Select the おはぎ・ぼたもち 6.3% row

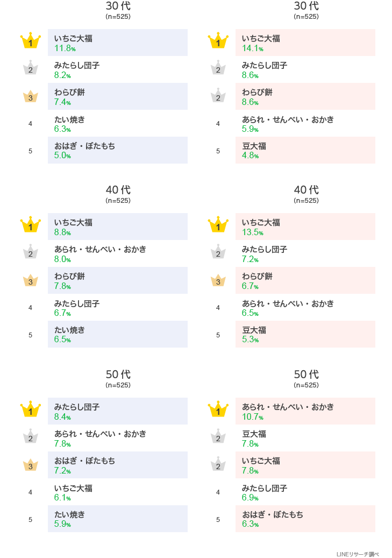[x=305, y=519]
